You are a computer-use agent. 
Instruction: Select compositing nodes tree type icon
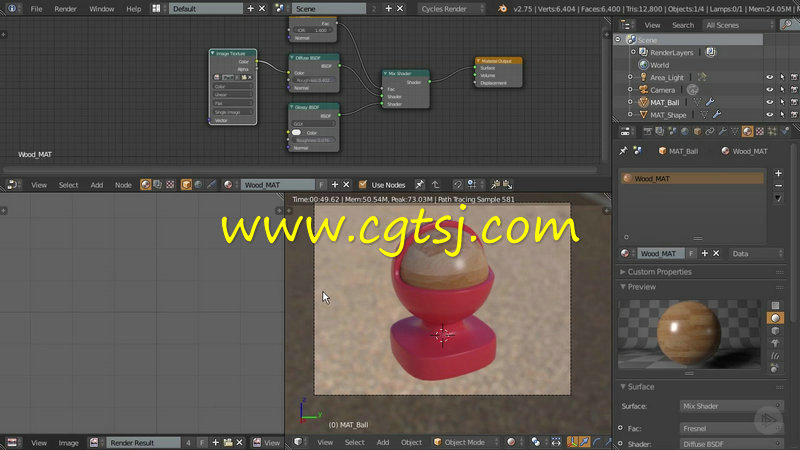[x=158, y=185]
